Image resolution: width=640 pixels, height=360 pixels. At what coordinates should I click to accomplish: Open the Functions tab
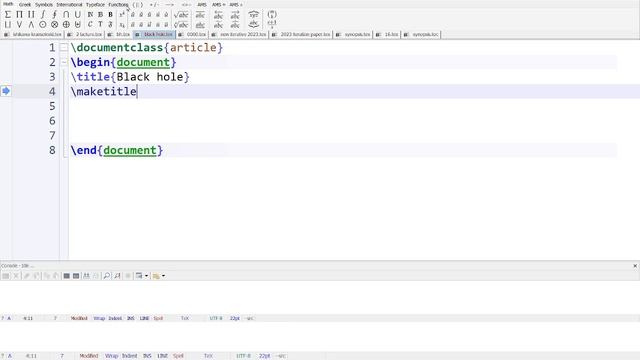pos(118,4)
